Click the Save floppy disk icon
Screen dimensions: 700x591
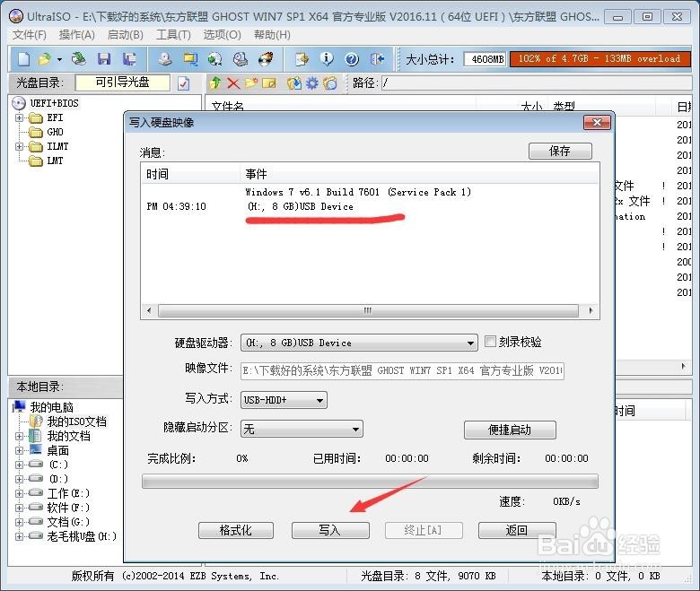pyautogui.click(x=104, y=59)
